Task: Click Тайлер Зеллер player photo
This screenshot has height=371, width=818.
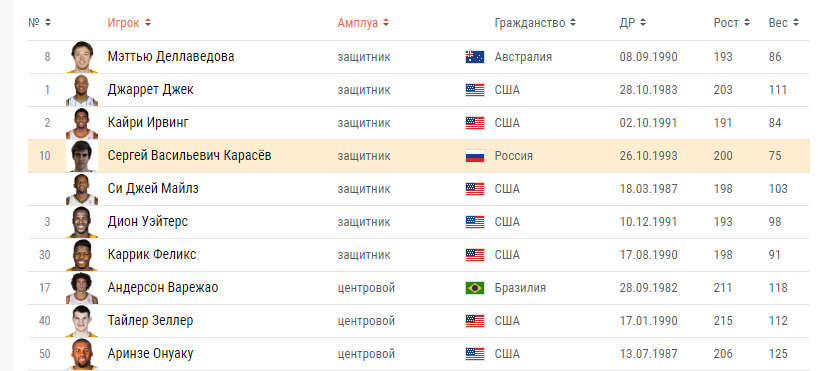Action: point(82,321)
